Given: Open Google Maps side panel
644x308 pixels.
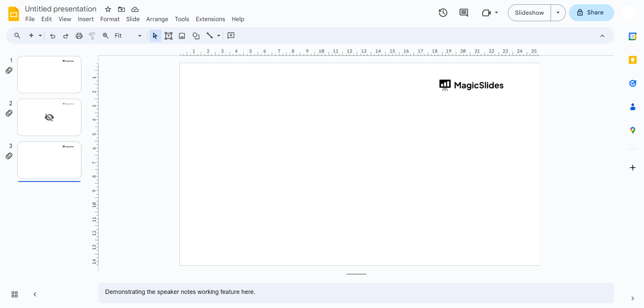Looking at the screenshot, I should (x=633, y=131).
